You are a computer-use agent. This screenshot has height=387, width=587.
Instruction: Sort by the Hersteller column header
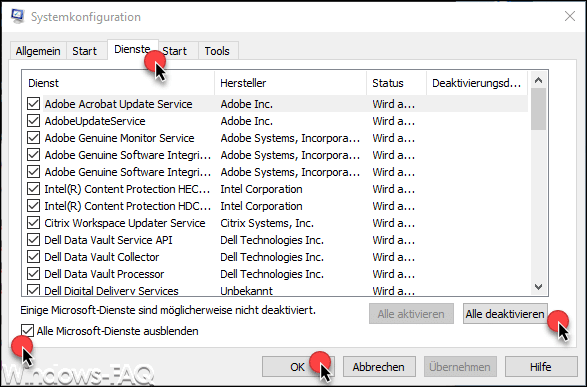[x=291, y=83]
